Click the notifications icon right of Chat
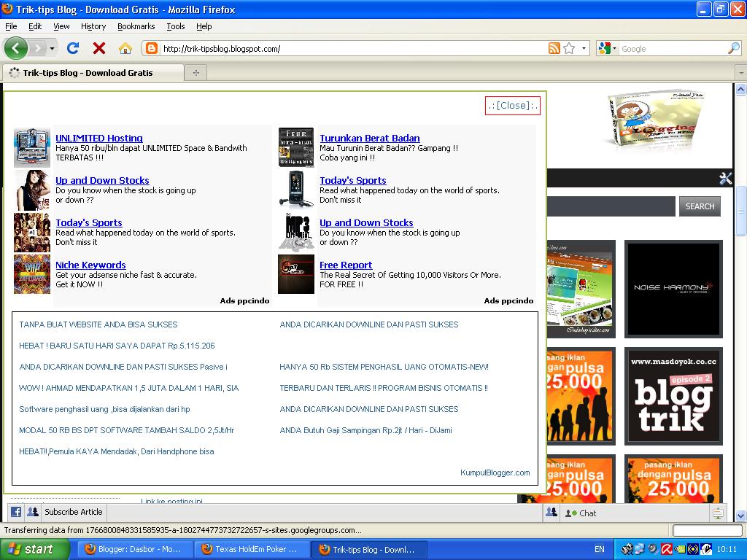747x560 pixels. [718, 513]
